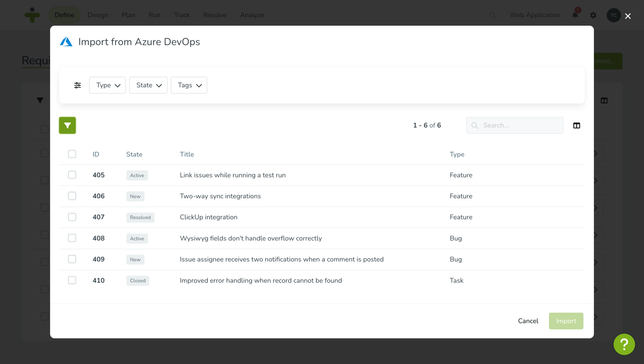This screenshot has height=364, width=644.
Task: Click the Cancel button
Action: (x=528, y=321)
